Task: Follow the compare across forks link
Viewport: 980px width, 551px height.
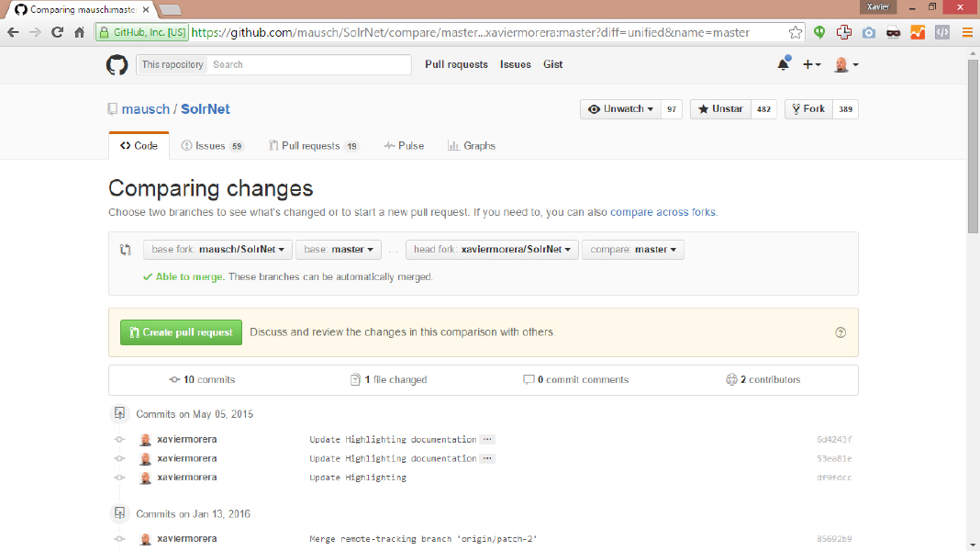Action: coord(663,212)
